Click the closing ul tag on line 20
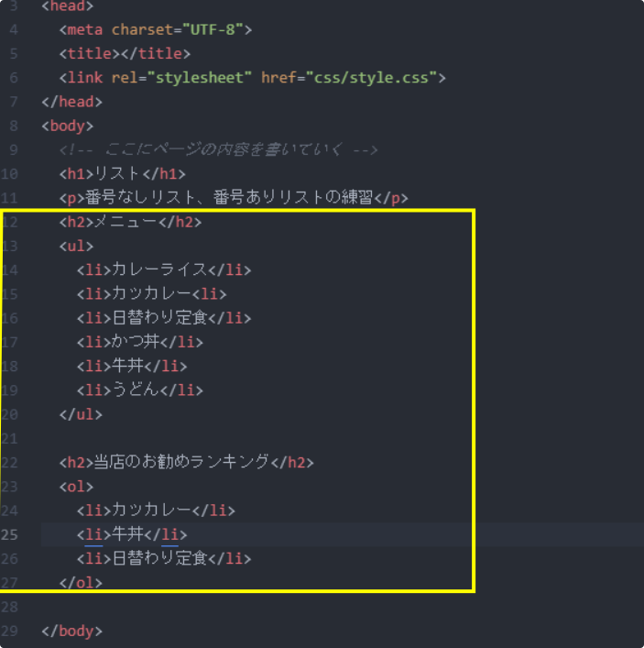The image size is (644, 648). (x=81, y=414)
